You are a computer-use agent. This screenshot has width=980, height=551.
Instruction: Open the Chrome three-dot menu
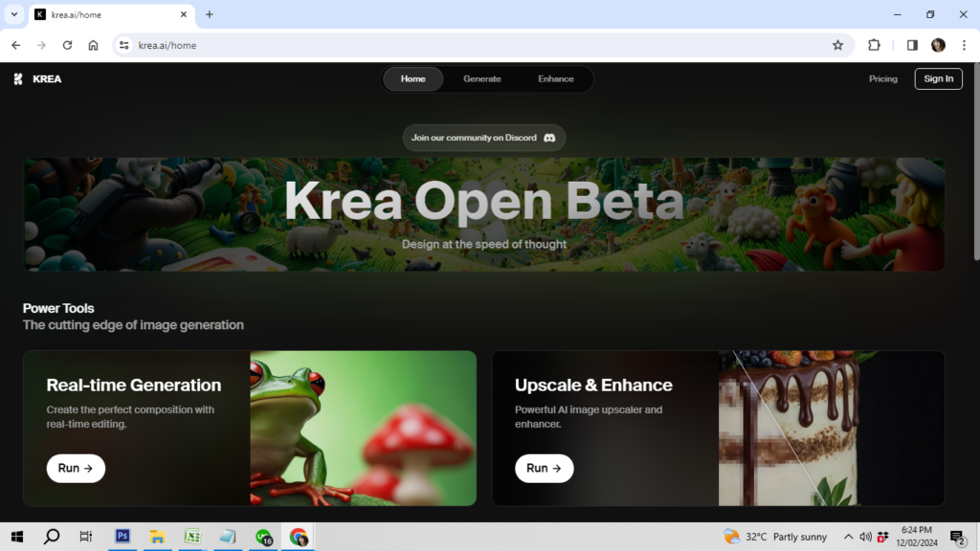[x=963, y=45]
